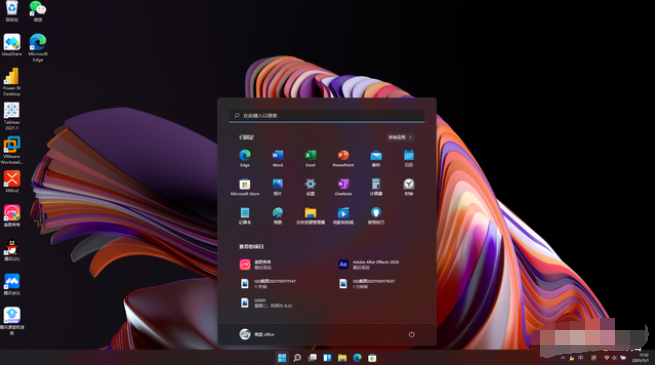Click the Start menu search box
The width and height of the screenshot is (659, 365).
[327, 115]
